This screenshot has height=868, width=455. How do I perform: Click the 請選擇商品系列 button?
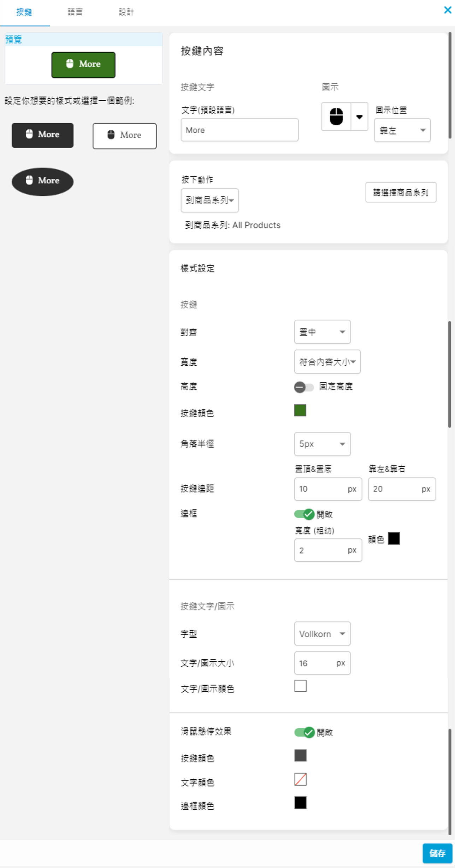[401, 192]
